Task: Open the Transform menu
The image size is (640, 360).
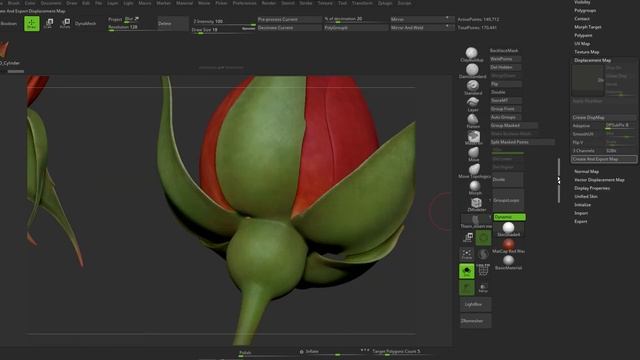Action: coord(362,3)
